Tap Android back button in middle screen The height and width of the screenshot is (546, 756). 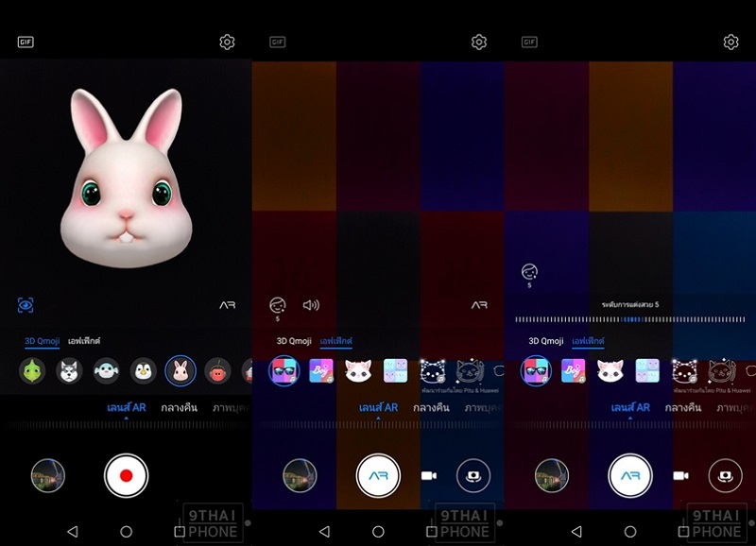point(324,532)
